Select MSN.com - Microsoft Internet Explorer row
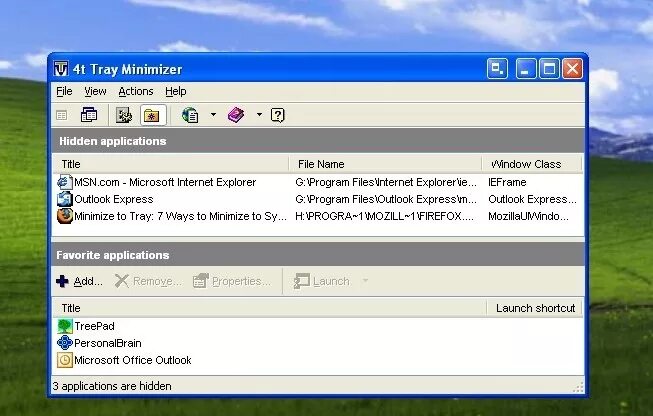 click(317, 182)
